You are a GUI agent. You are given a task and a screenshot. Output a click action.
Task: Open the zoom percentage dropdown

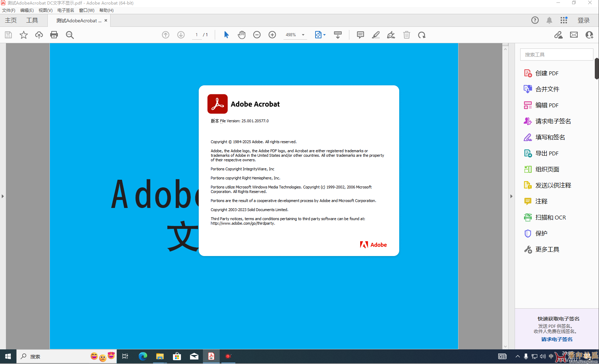pyautogui.click(x=303, y=35)
